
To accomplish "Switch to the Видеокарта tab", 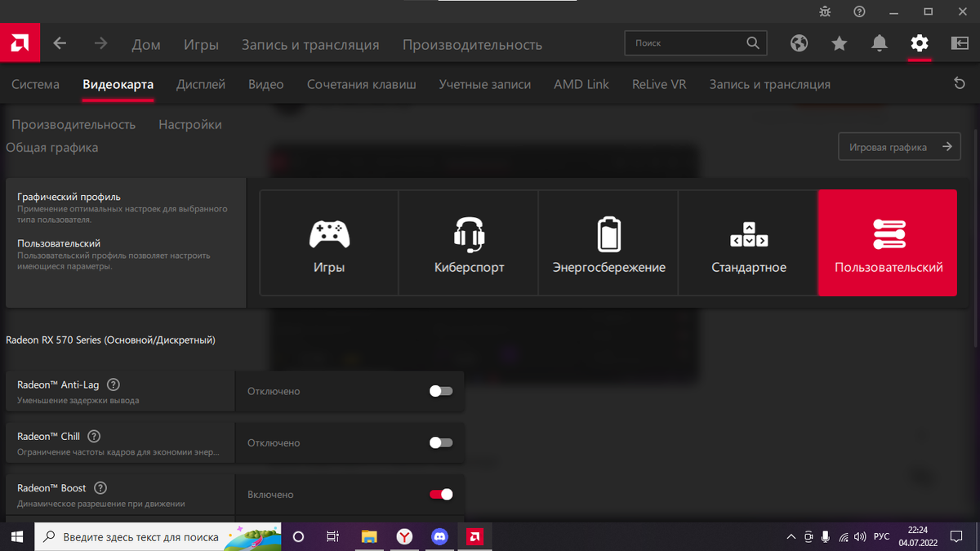I will tap(118, 84).
